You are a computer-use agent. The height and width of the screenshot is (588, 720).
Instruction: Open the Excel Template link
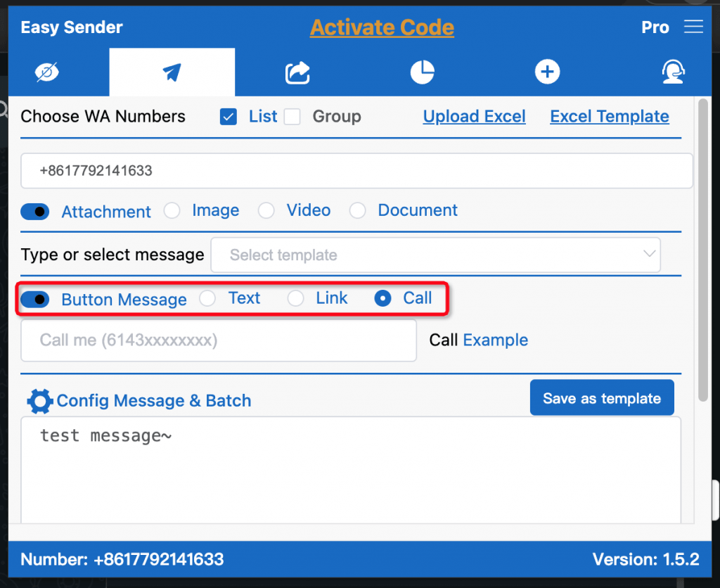pos(609,116)
